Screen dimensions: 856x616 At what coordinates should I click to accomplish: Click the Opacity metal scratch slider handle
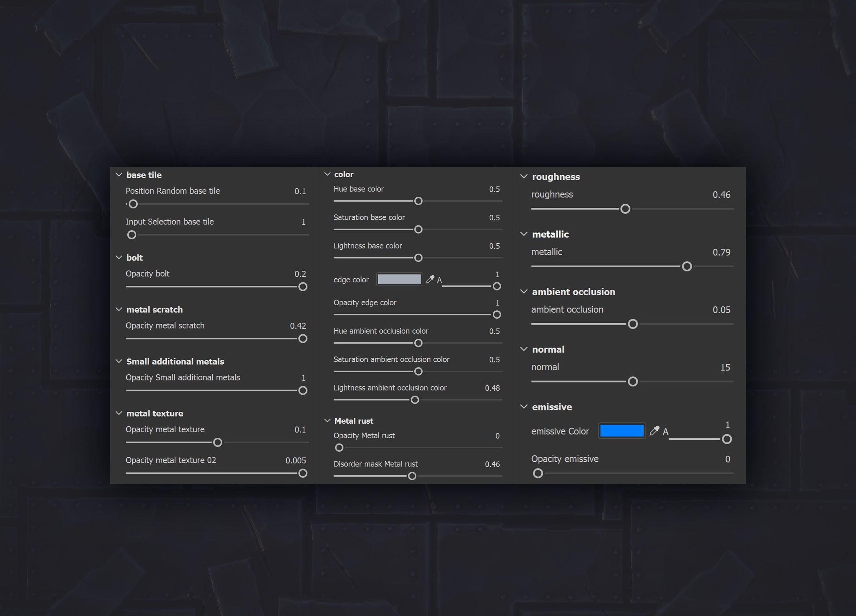click(303, 339)
